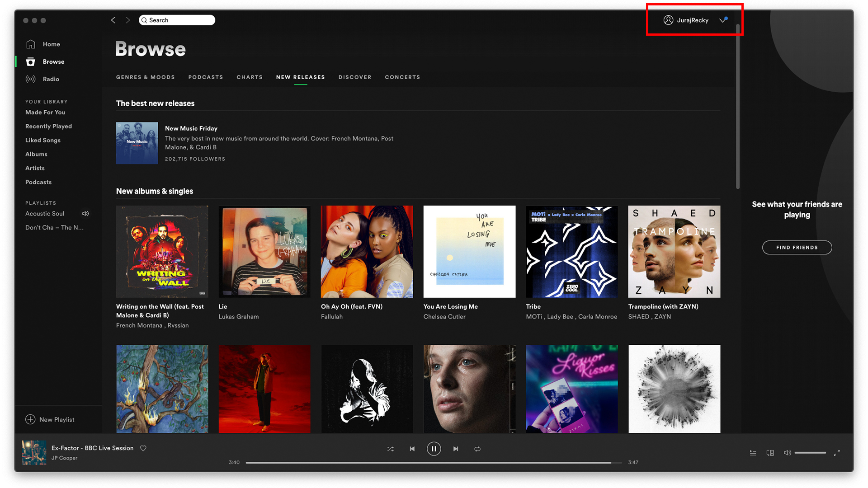Click the Home sidebar icon
868x488 pixels.
tap(31, 44)
